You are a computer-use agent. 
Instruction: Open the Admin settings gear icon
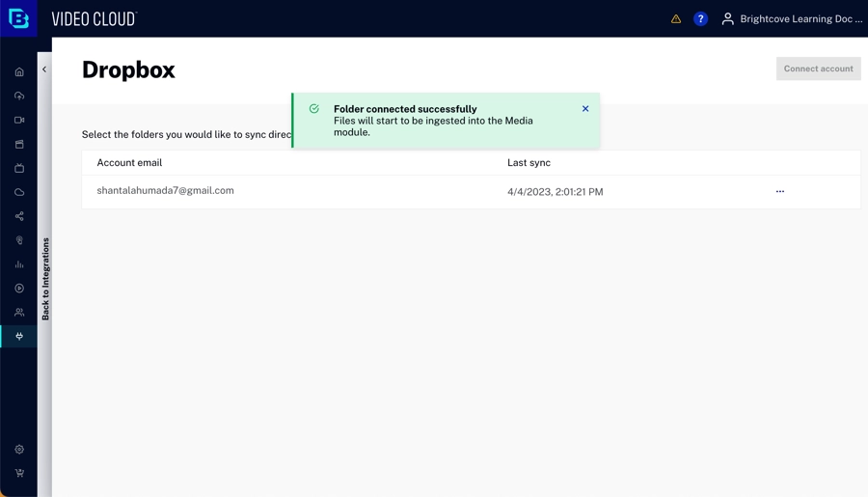point(19,450)
